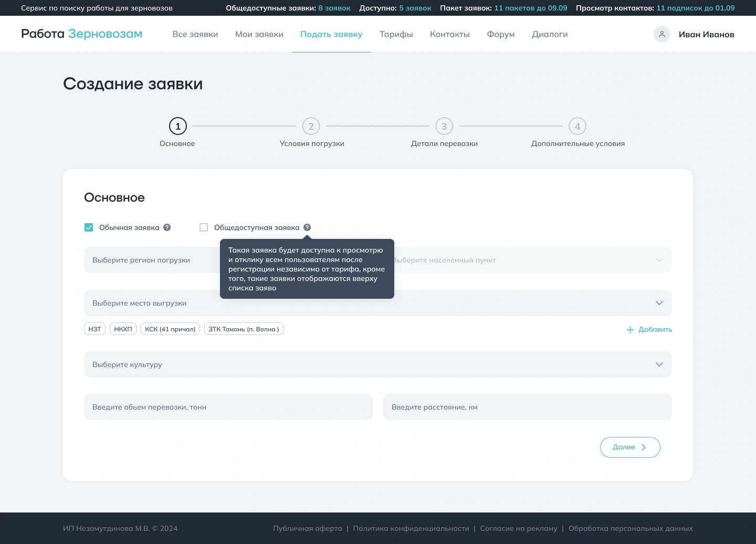Open step 1 Основное circle
The image size is (756, 544).
tap(178, 126)
